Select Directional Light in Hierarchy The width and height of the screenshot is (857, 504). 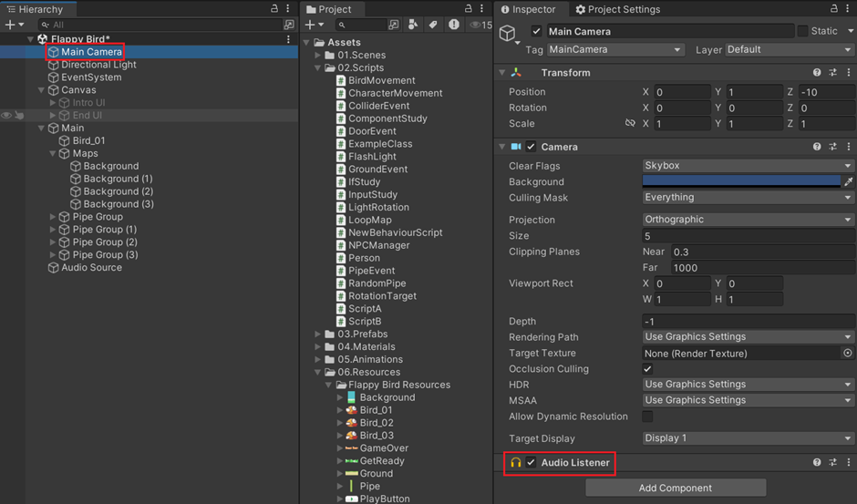click(x=92, y=65)
